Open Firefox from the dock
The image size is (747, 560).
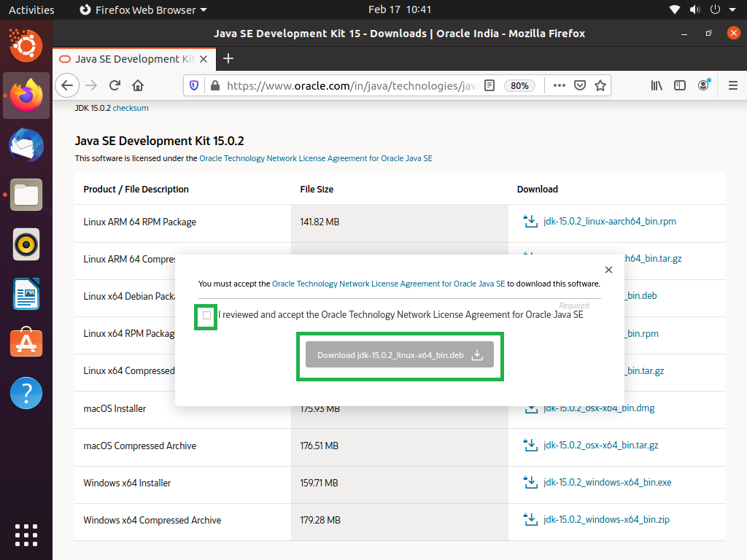coord(26,96)
